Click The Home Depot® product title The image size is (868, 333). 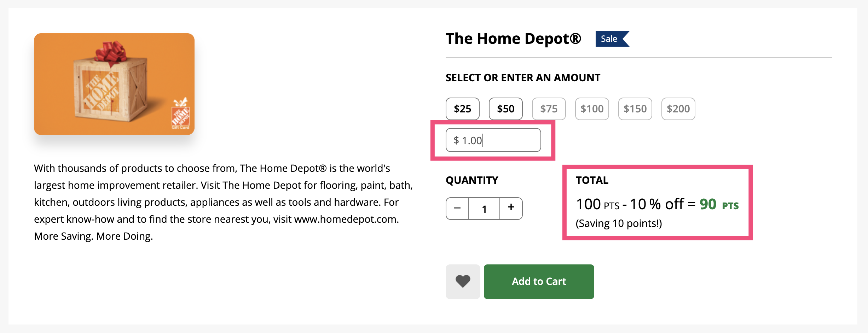tap(513, 39)
